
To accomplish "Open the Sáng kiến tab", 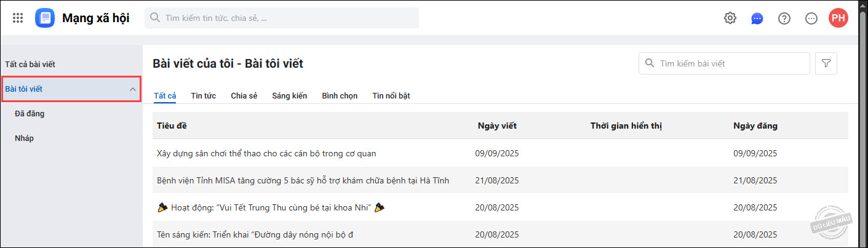I will click(289, 96).
